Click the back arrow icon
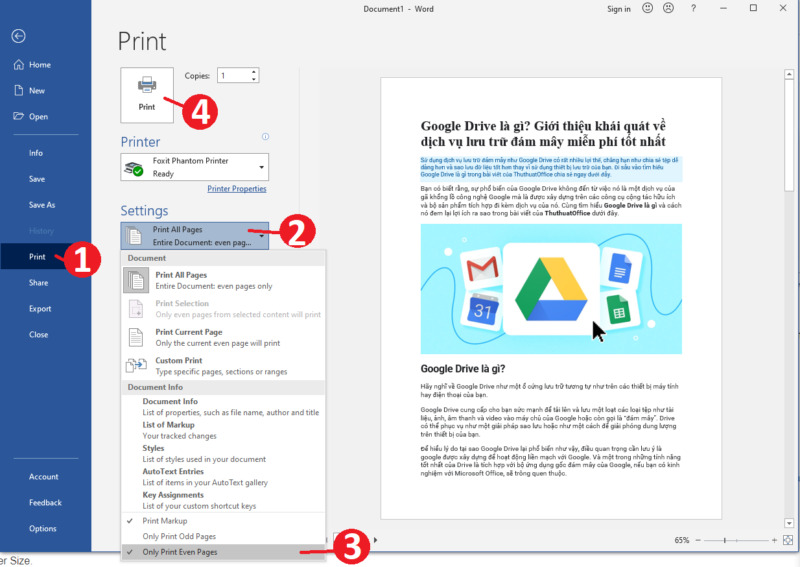 point(18,36)
